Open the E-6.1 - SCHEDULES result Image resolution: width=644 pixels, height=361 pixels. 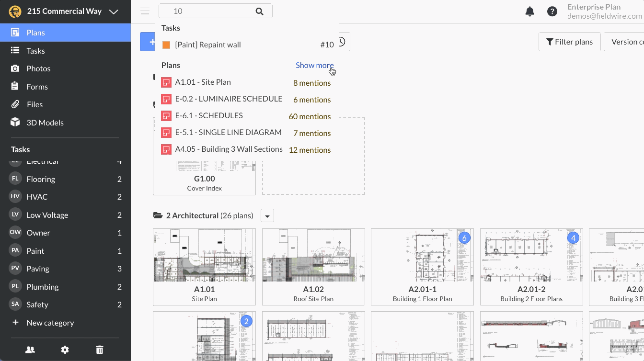(x=248, y=116)
